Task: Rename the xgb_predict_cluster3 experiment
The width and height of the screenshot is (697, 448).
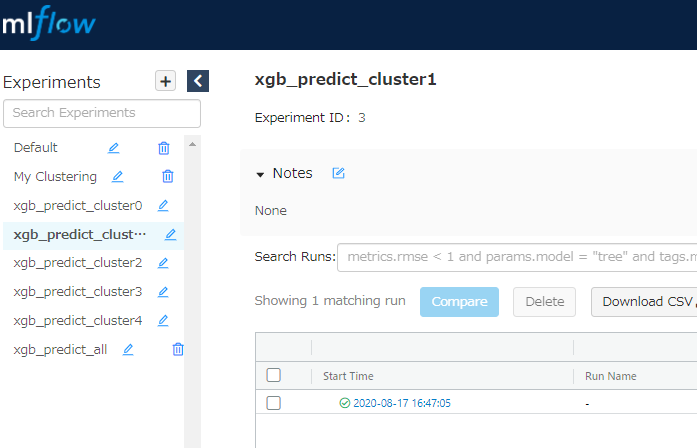Action: pos(163,292)
